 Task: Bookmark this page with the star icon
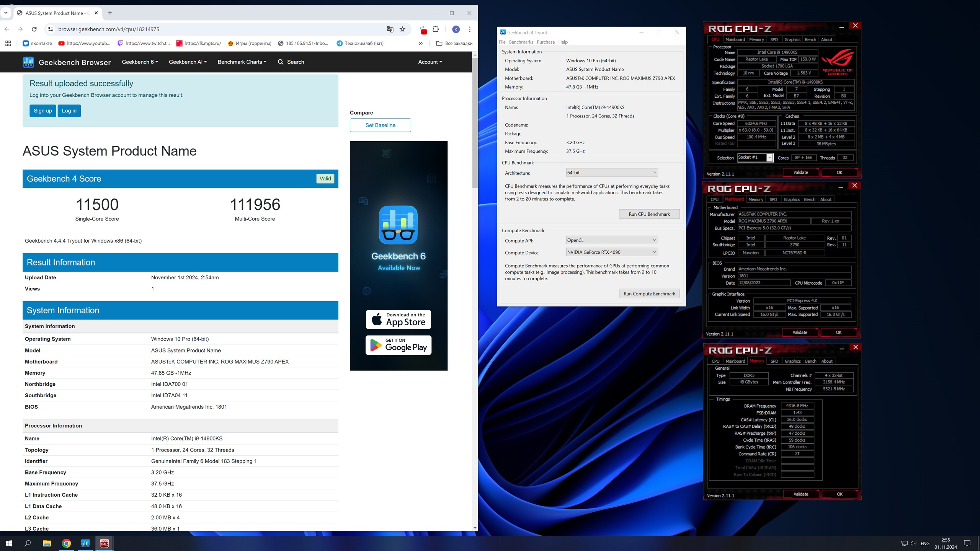(402, 29)
